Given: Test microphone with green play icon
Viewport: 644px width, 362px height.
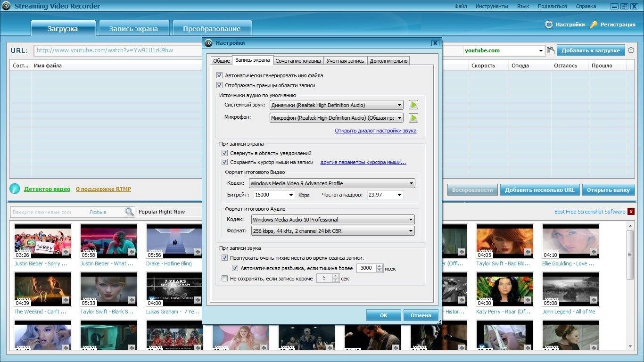Looking at the screenshot, I should 413,118.
